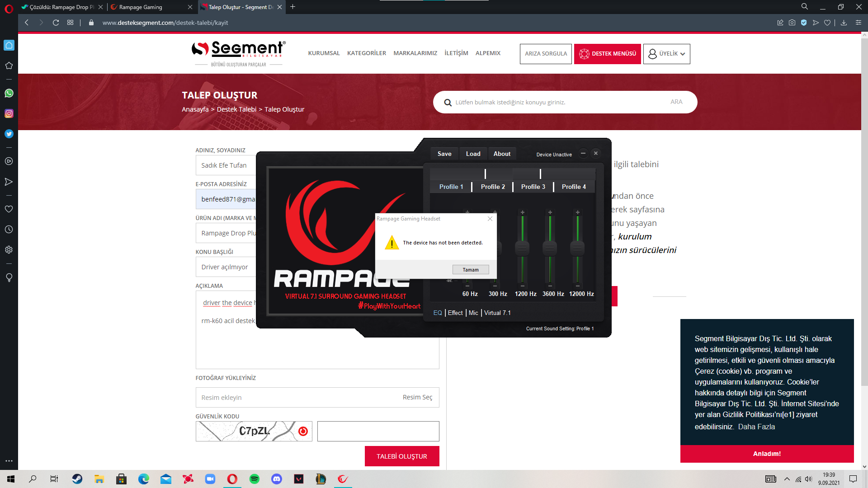Open Opera sidebar settings gear

(x=9, y=250)
